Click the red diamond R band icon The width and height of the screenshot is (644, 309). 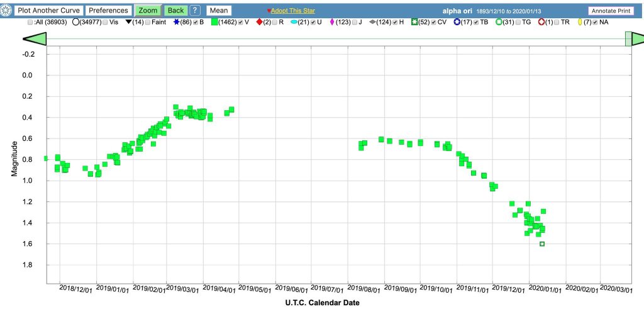coord(258,22)
